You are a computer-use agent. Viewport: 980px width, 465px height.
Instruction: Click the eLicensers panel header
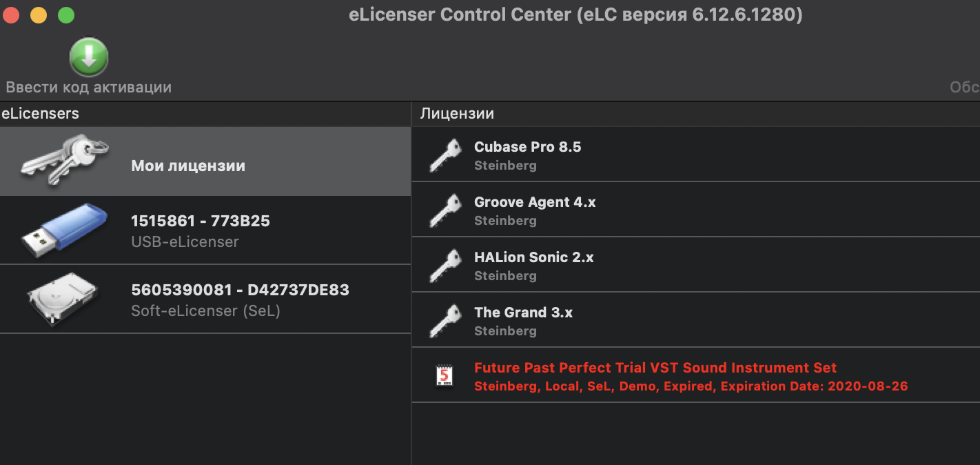click(x=40, y=114)
